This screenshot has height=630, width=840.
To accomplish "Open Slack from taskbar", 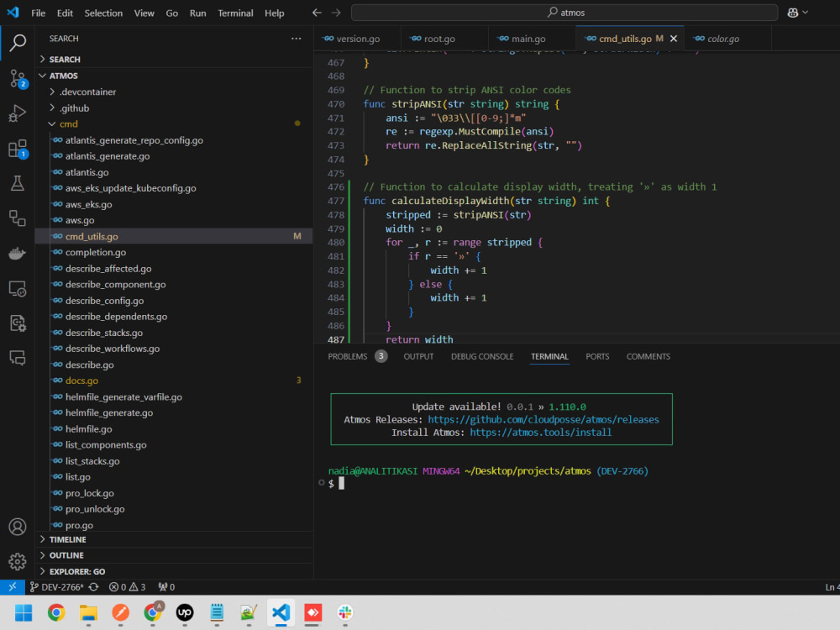I will [345, 612].
